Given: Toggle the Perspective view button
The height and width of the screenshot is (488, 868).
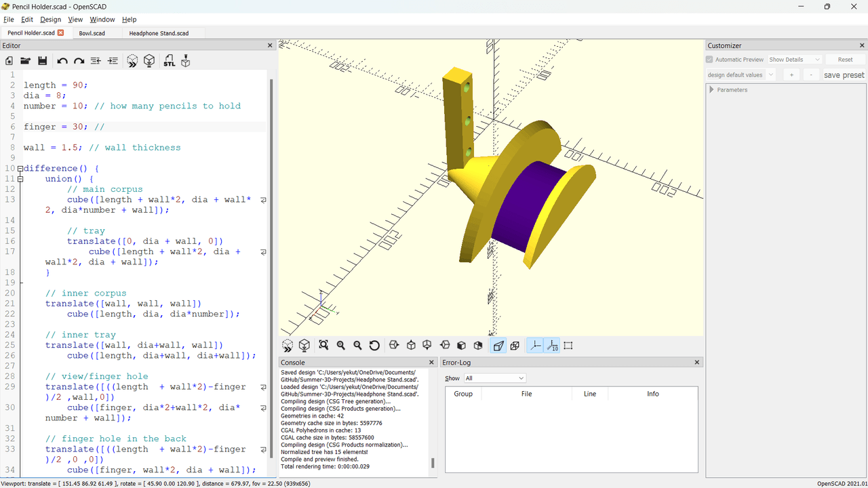Looking at the screenshot, I should [x=498, y=346].
